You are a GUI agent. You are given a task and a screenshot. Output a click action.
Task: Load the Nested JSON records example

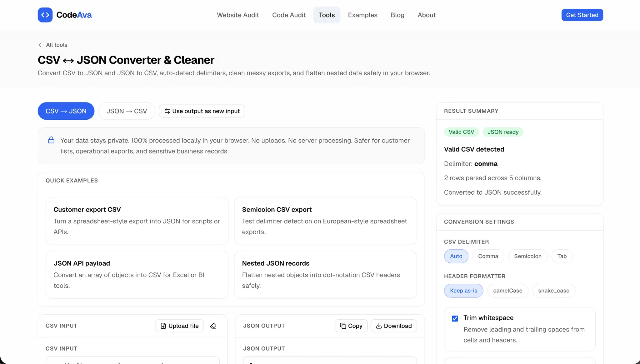click(325, 275)
